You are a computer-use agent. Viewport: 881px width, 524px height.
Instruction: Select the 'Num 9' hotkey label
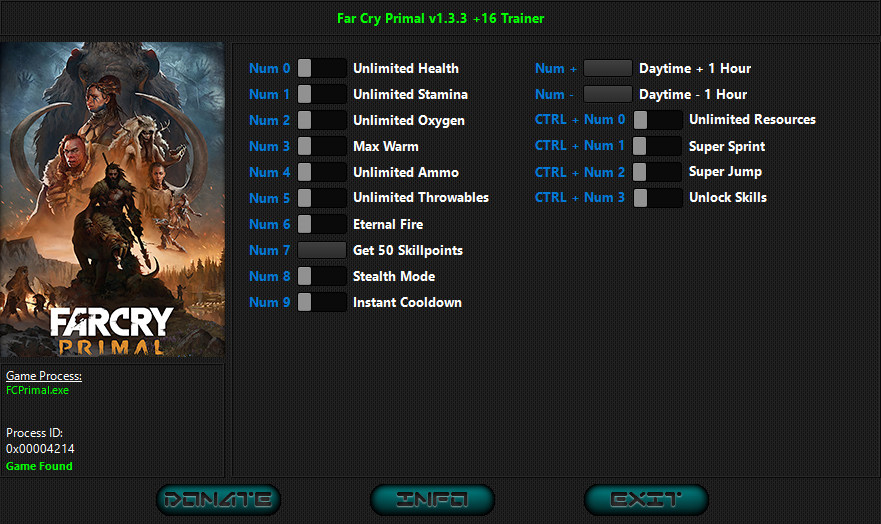pyautogui.click(x=270, y=302)
